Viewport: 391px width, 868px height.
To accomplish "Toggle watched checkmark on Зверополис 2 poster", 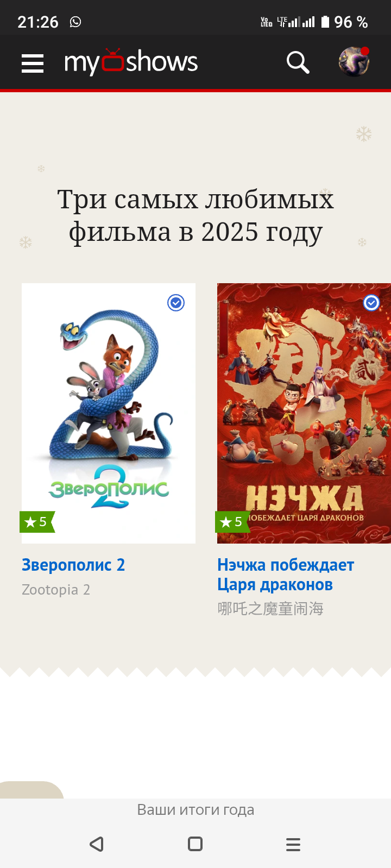I will pos(176,303).
